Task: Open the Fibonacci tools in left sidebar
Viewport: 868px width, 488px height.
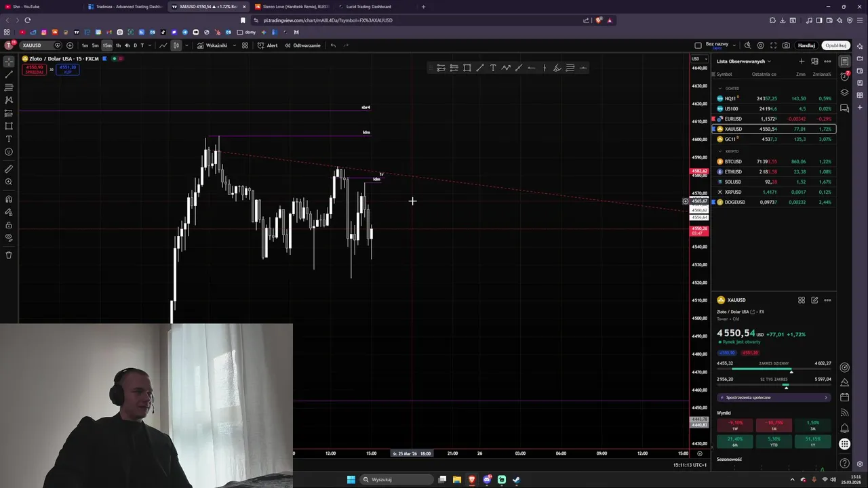Action: point(9,87)
